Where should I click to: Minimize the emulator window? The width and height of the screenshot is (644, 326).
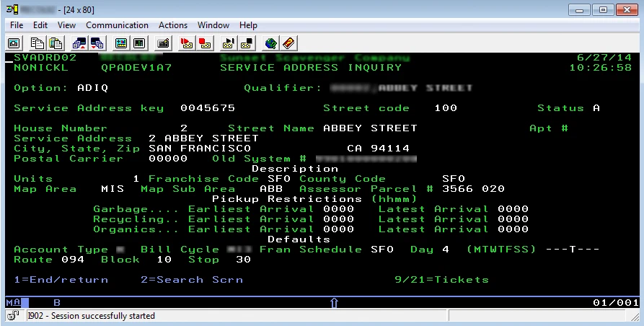[580, 10]
